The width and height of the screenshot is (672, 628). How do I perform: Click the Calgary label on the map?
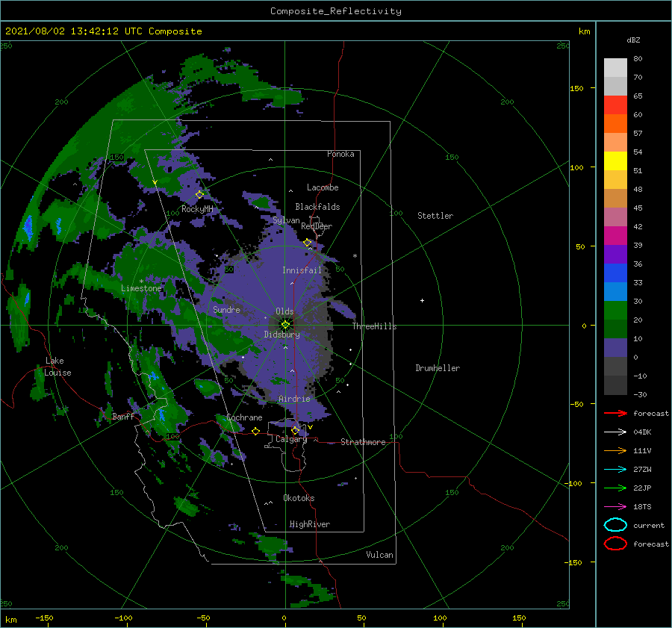[x=291, y=439]
